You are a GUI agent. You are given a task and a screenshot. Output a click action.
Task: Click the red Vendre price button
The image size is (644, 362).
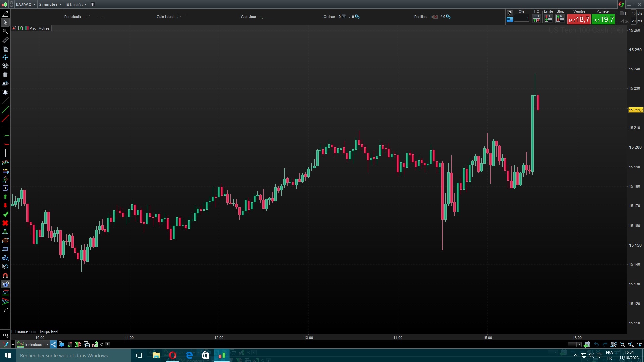coord(579,19)
